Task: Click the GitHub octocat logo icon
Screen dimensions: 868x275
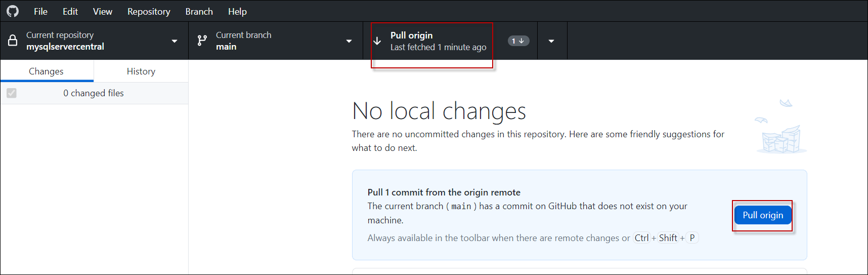Action: pos(13,11)
